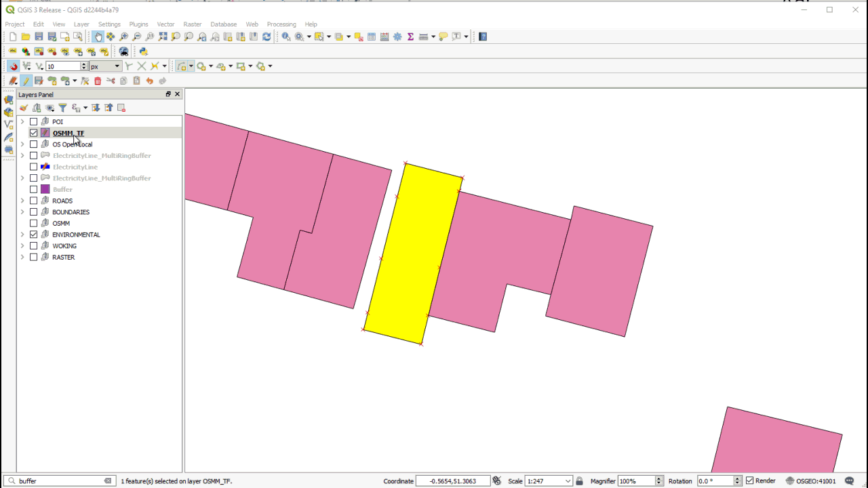The height and width of the screenshot is (488, 868).
Task: Open the processing toolbox gear icon
Action: (397, 37)
